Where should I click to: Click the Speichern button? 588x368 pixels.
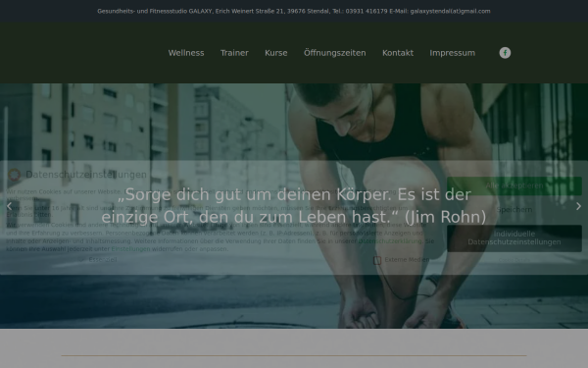click(514, 210)
